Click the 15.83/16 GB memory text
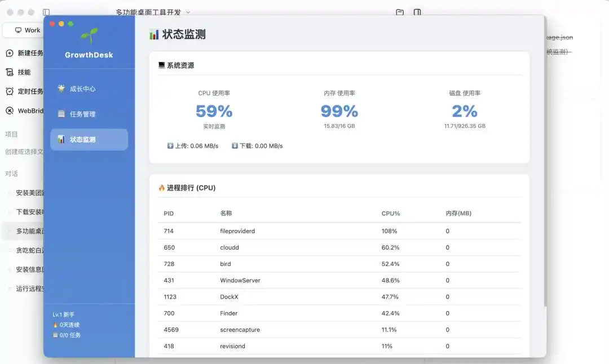609x364 pixels. coord(339,126)
